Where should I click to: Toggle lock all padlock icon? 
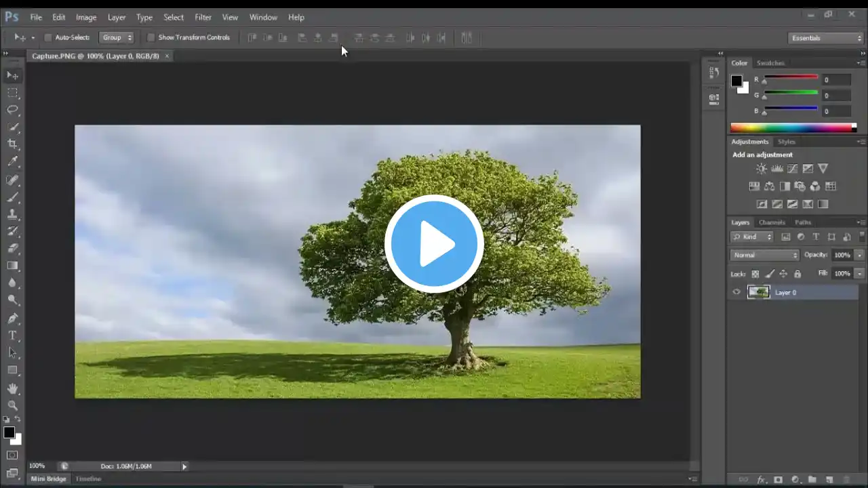[797, 274]
